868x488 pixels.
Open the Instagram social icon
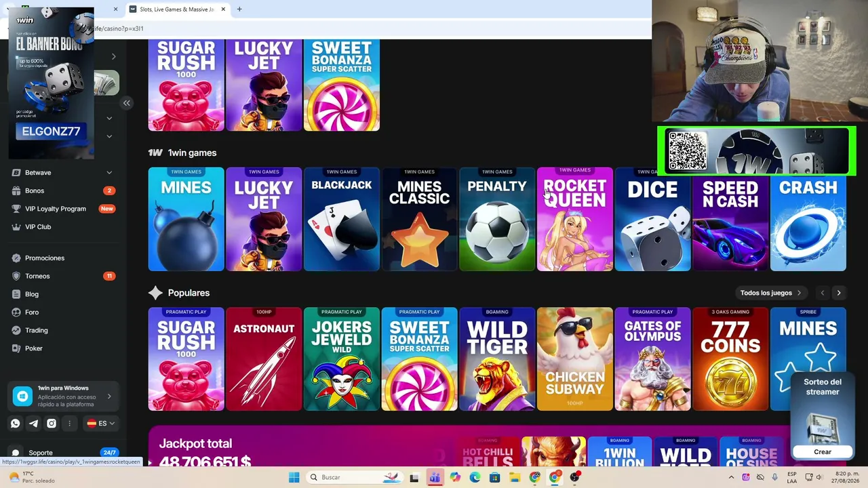(x=52, y=424)
